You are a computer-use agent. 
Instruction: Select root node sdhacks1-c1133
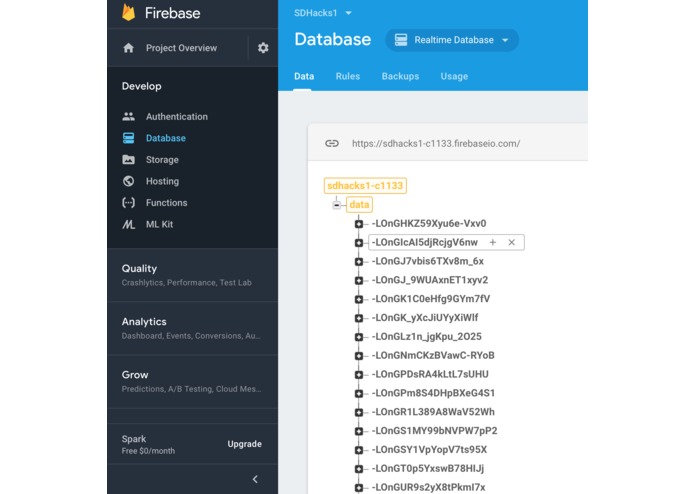[x=365, y=186]
